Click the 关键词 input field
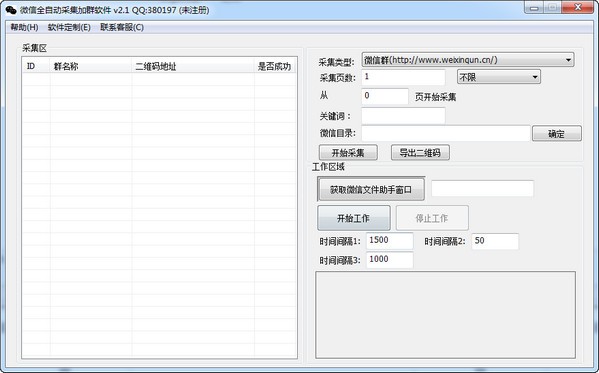 point(403,116)
